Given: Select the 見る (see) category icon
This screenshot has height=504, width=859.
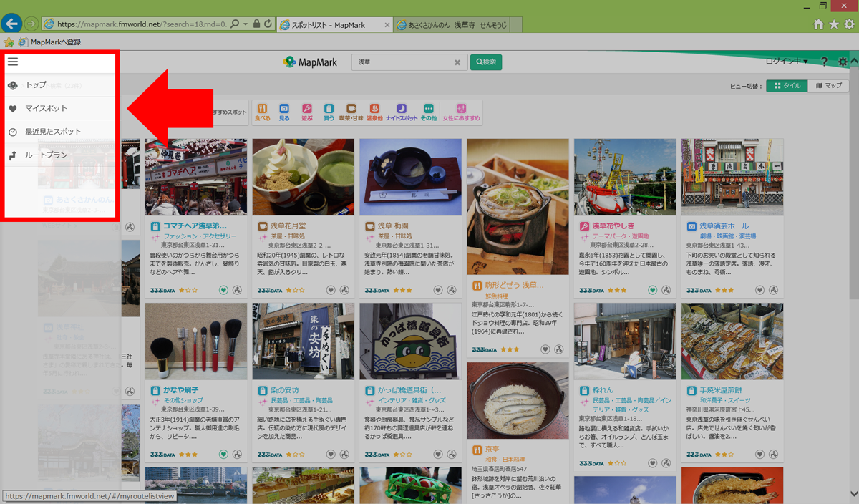Looking at the screenshot, I should (x=284, y=112).
